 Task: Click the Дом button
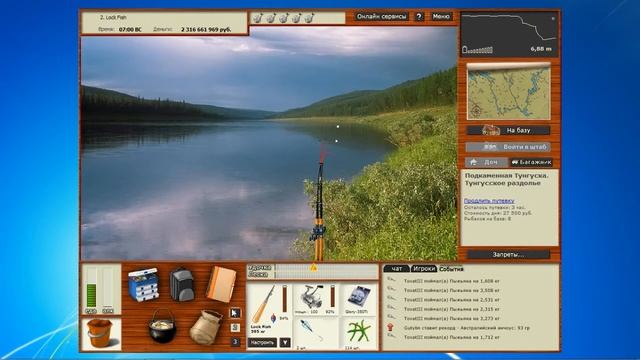point(486,162)
